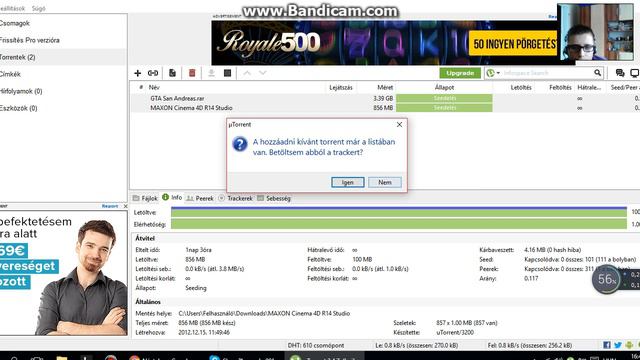This screenshot has height=360, width=640.
Task: Click the Create New Torrent file icon
Action: click(x=172, y=73)
